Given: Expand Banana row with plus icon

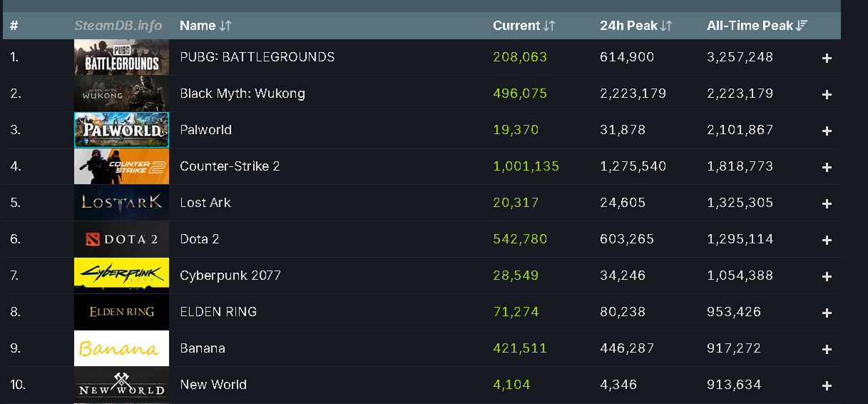Looking at the screenshot, I should coord(827,349).
